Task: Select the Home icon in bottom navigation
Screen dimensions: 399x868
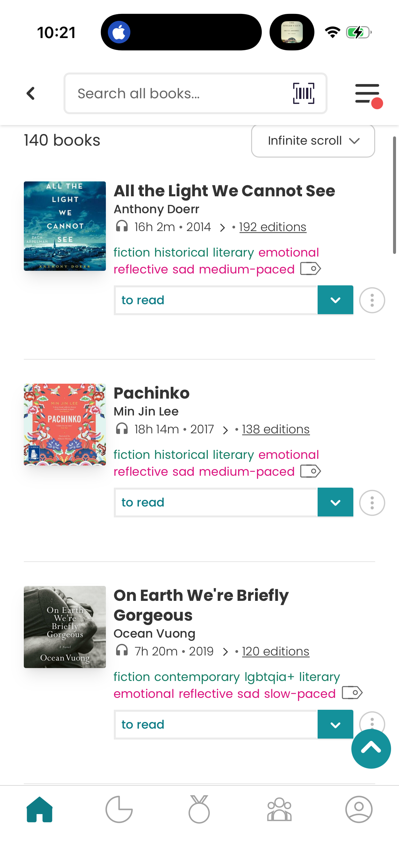Action: (x=39, y=810)
